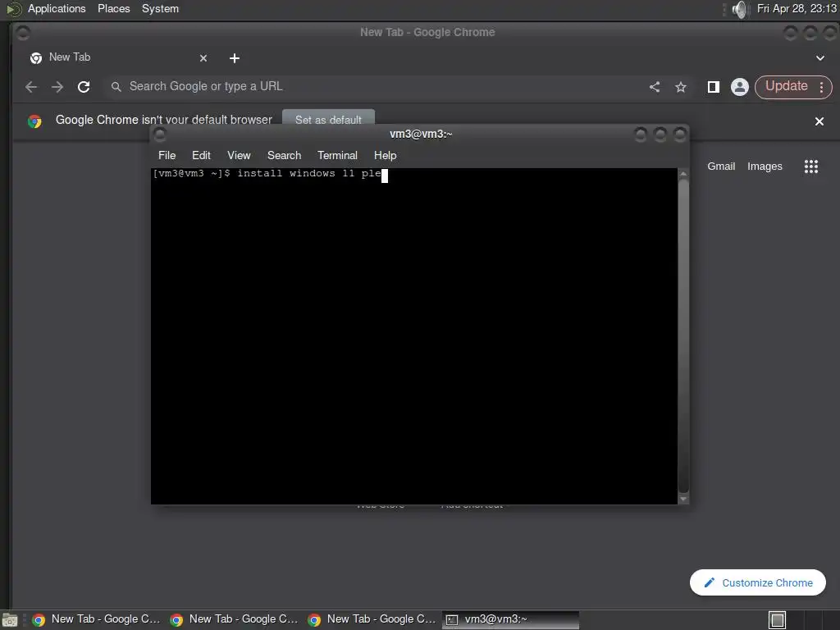Reload the page in Chrome
The height and width of the screenshot is (630, 840).
[84, 87]
